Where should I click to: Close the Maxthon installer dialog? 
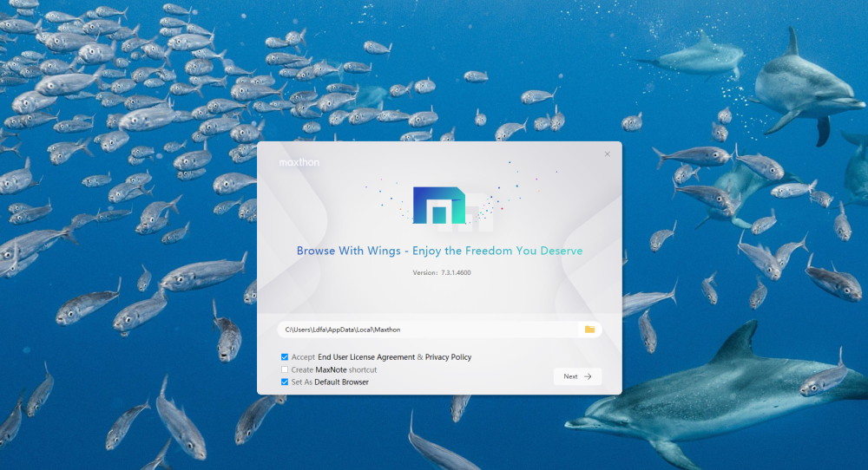[x=608, y=154]
